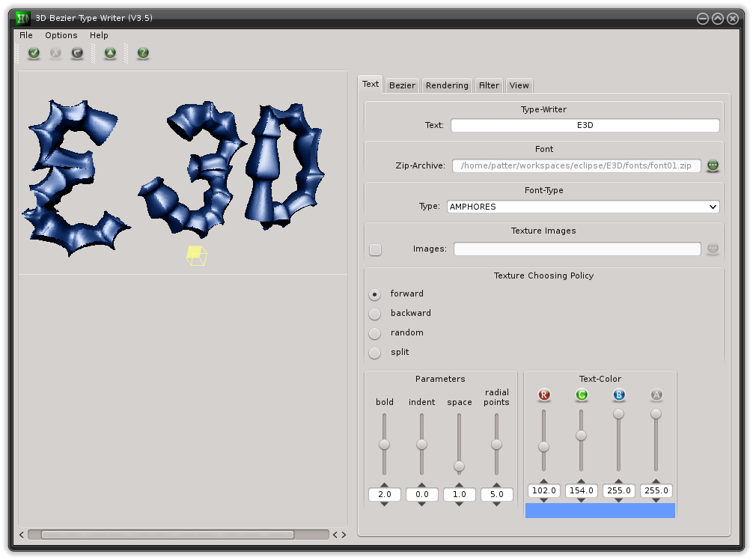Open the Rendering tab
The width and height of the screenshot is (753, 560).
pos(447,85)
